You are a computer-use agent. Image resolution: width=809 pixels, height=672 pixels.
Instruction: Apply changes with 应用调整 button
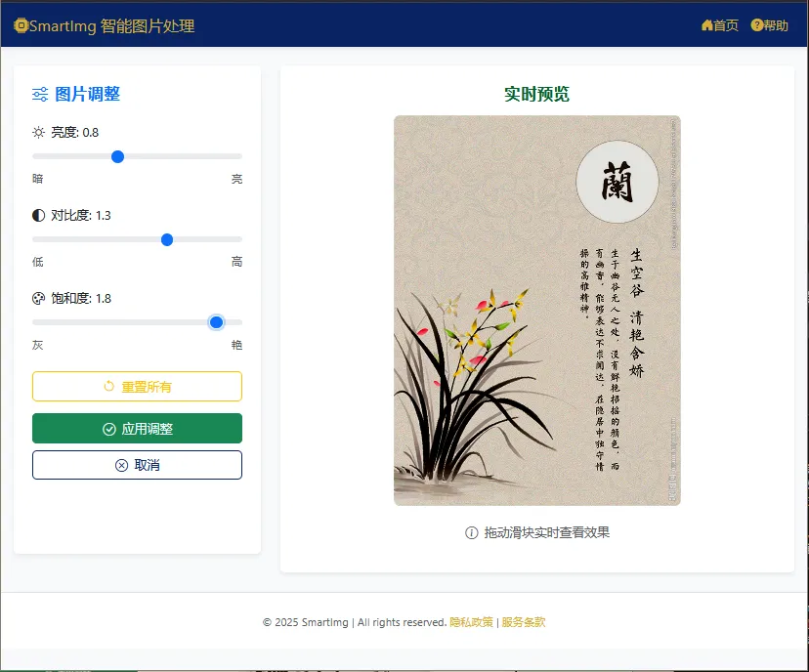tap(137, 429)
